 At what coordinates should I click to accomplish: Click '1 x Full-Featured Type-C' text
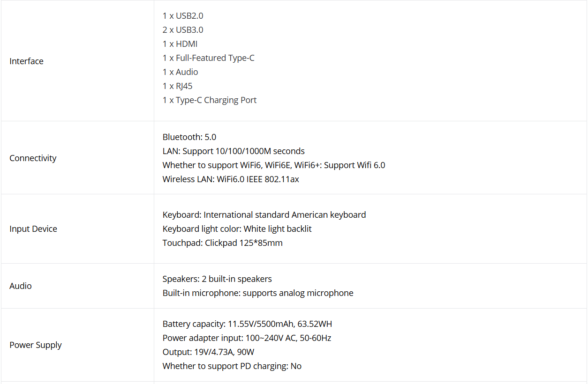click(209, 58)
